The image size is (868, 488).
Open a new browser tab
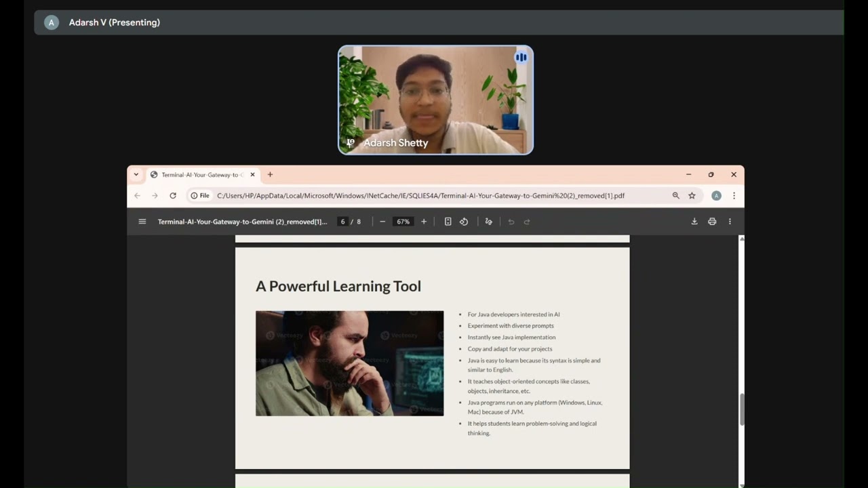click(270, 174)
